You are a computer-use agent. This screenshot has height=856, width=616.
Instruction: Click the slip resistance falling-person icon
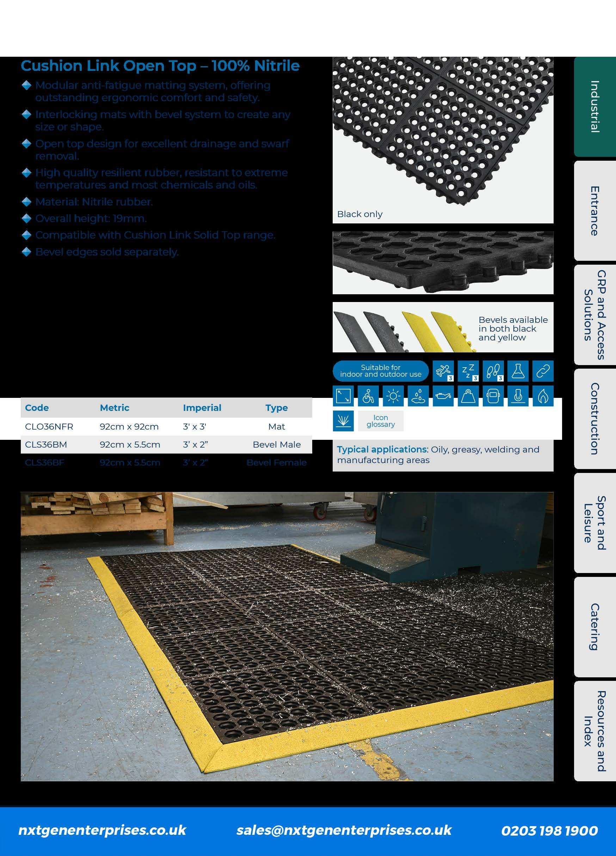[x=443, y=371]
